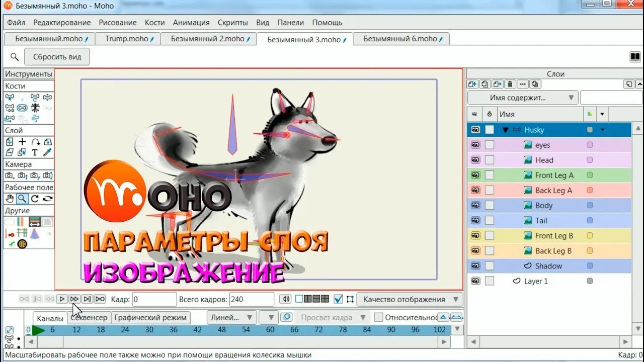Select the Manipulate Bones tool in Кости
This screenshot has height=362, width=644.
click(35, 97)
